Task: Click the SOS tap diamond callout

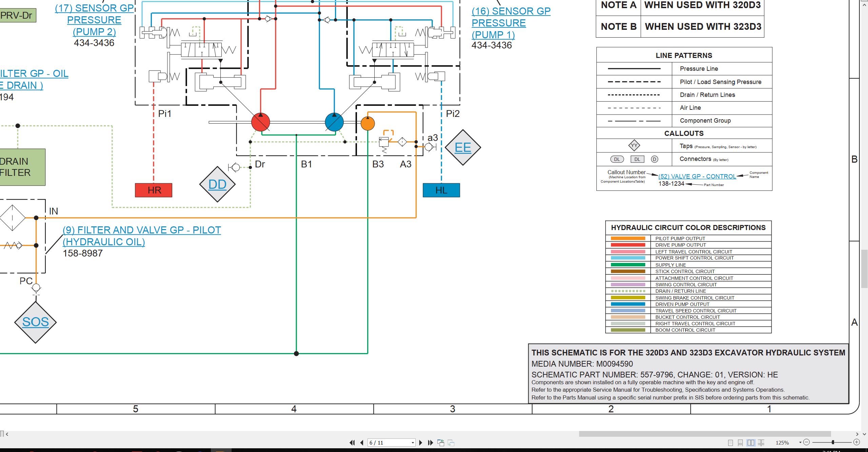Action: pyautogui.click(x=36, y=322)
